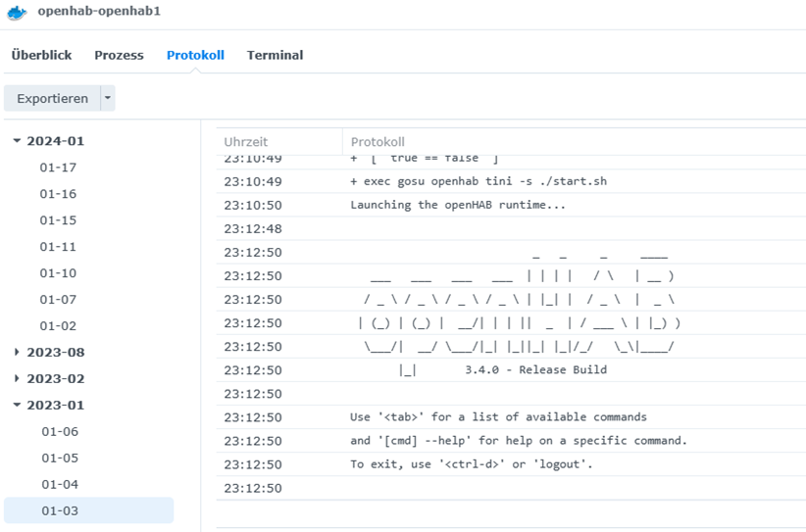This screenshot has width=806, height=532.
Task: Open log entry for 01-06
Action: click(59, 432)
